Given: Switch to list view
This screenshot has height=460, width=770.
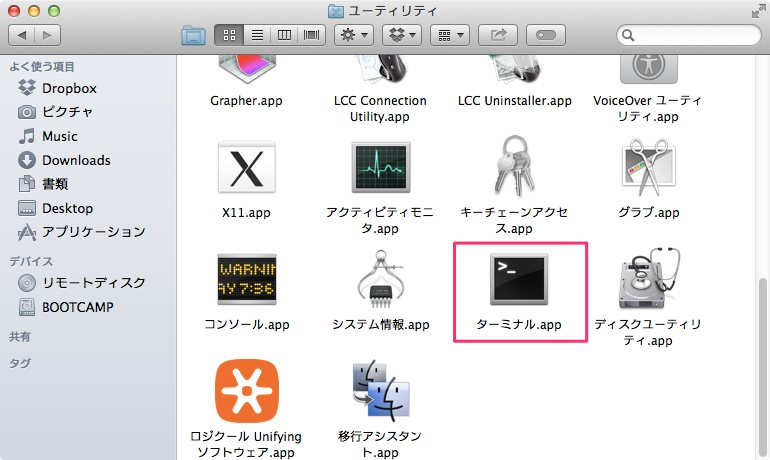Looking at the screenshot, I should point(257,35).
